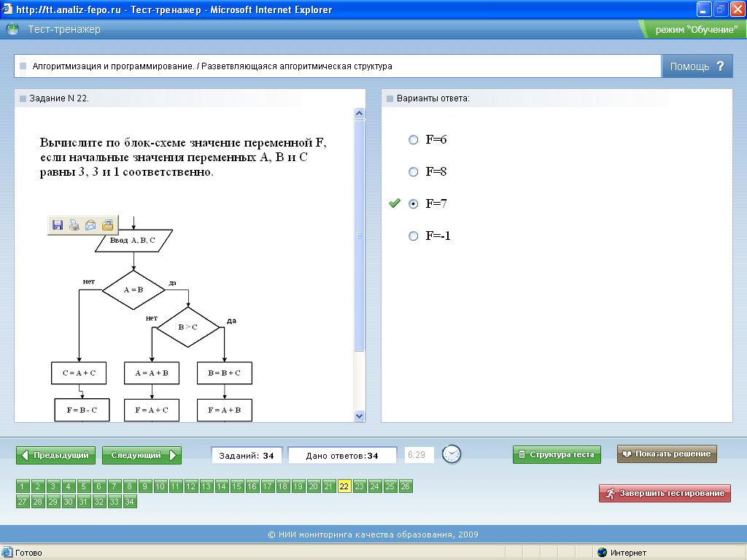This screenshot has height=560, width=747.
Task: Jump to question 12
Action: 190,486
